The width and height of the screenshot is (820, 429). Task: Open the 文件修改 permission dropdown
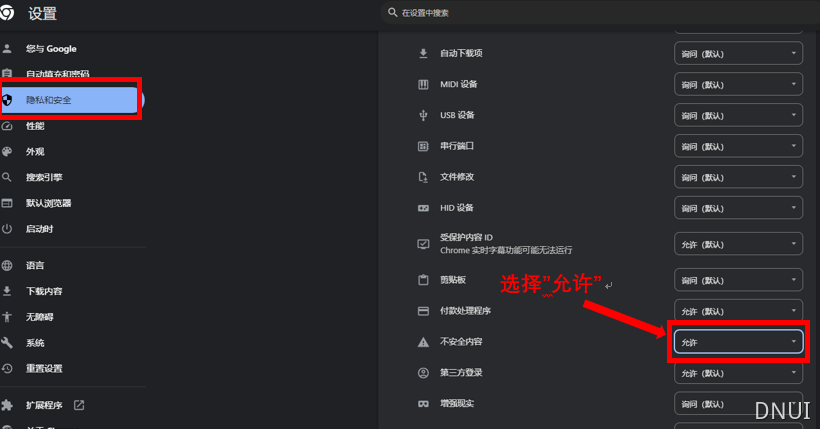738,177
